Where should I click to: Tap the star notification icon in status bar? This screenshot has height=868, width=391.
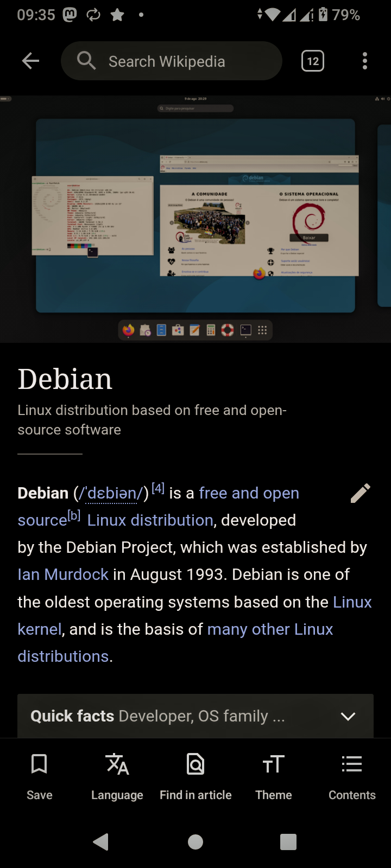(117, 15)
